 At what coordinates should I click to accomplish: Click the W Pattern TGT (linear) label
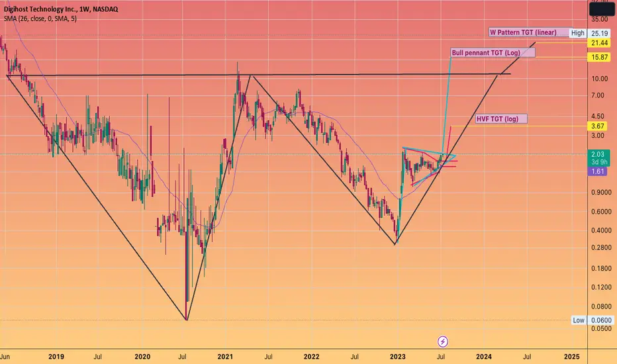pyautogui.click(x=531, y=32)
